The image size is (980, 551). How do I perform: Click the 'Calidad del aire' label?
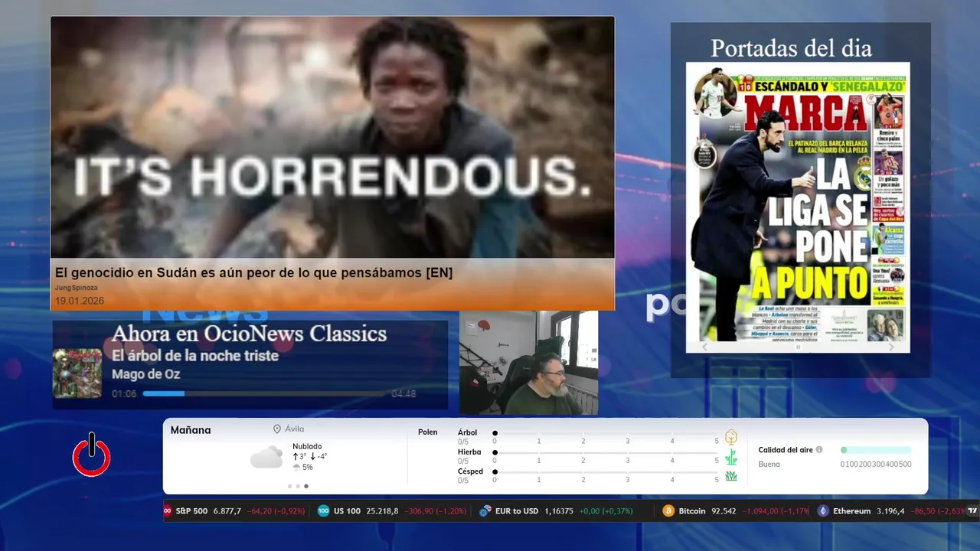[786, 450]
